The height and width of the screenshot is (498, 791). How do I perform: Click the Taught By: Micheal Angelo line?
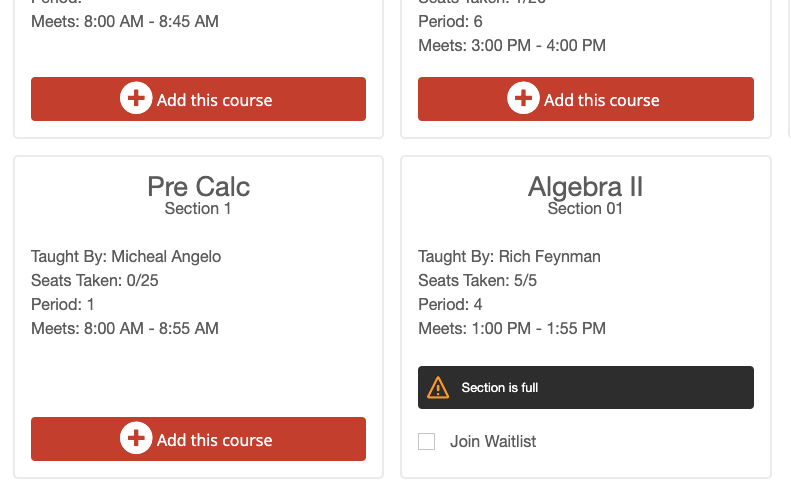(x=126, y=256)
